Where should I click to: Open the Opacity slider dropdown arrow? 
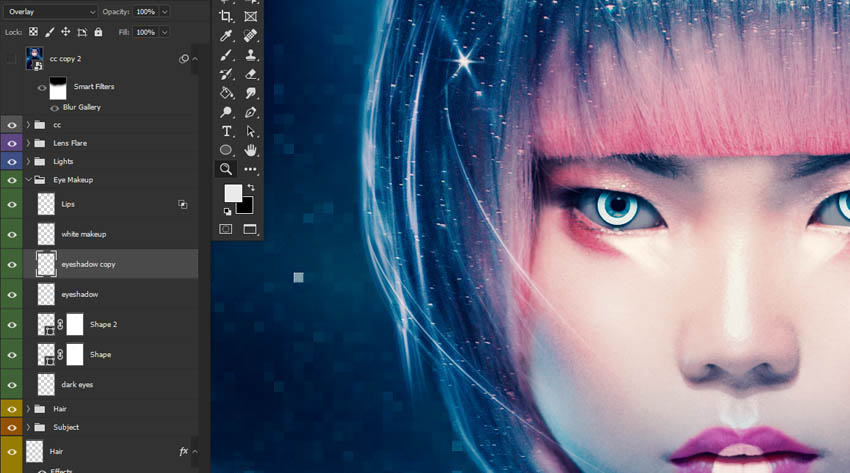pyautogui.click(x=165, y=11)
